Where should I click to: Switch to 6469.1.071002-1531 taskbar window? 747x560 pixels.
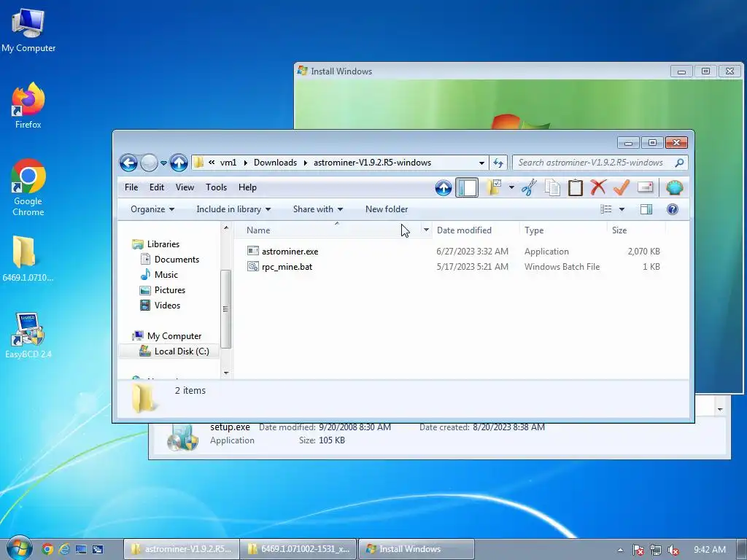coord(298,549)
